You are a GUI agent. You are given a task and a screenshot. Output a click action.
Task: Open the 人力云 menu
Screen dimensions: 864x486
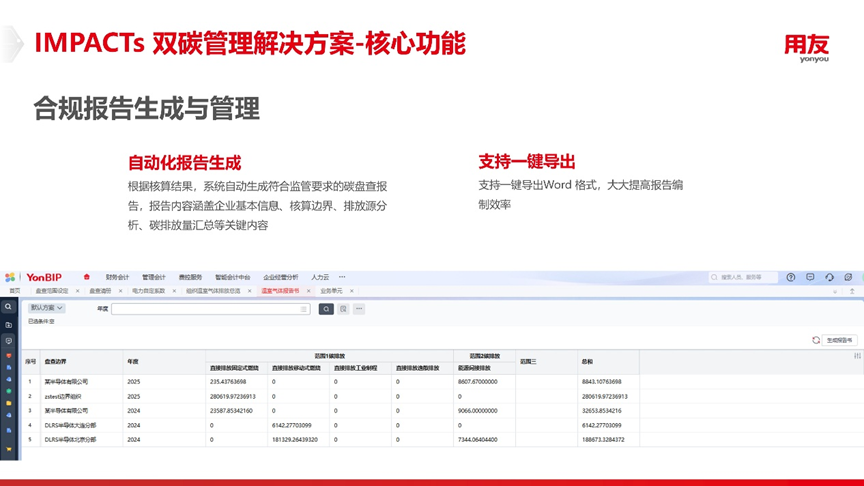320,277
